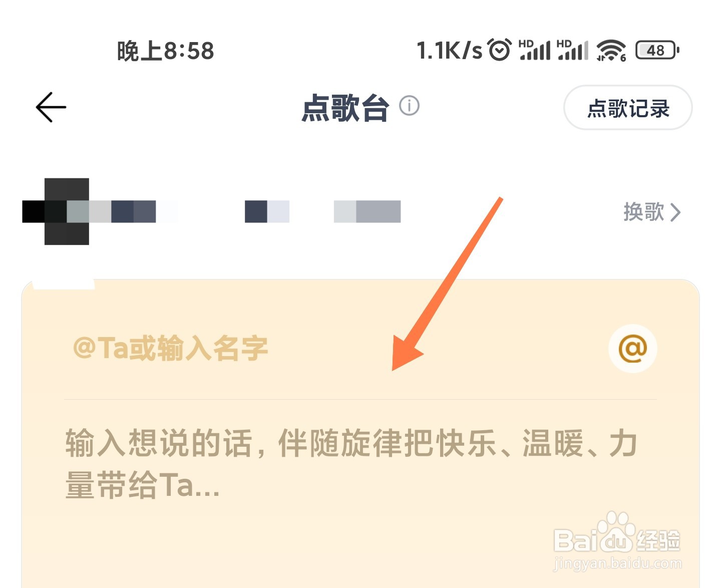Open 点歌记录 song request history
Image resolution: width=721 pixels, height=588 pixels.
[628, 108]
